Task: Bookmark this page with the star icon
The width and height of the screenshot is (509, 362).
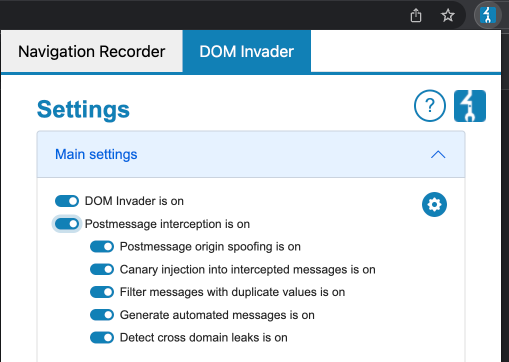Action: point(447,15)
